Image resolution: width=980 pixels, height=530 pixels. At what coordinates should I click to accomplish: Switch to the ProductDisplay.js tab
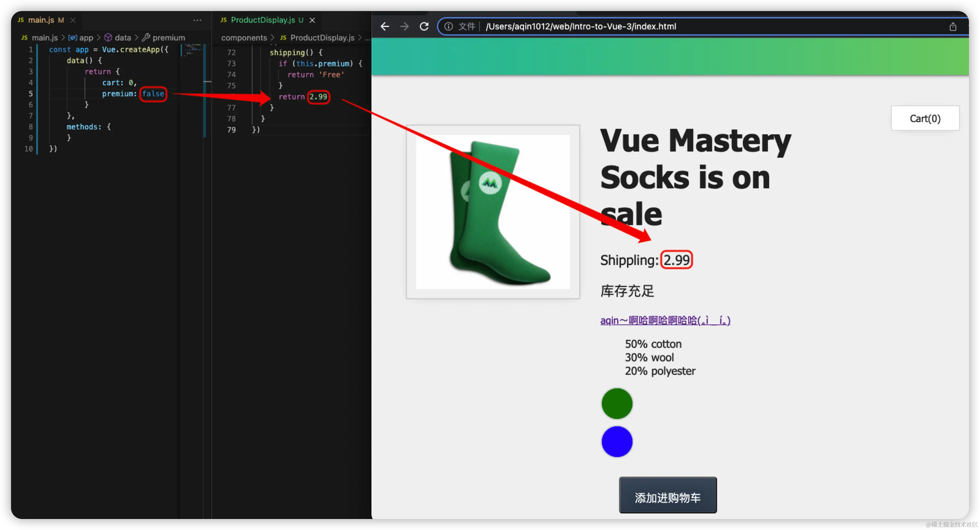pos(262,20)
